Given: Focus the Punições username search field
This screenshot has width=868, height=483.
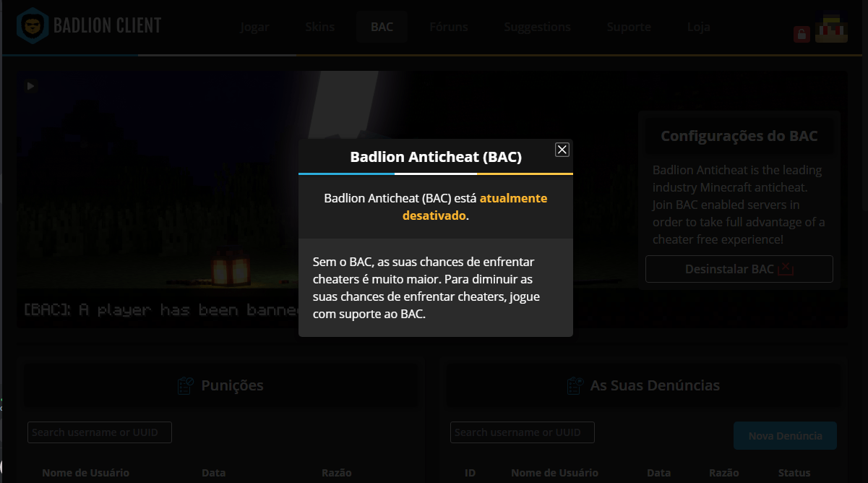Looking at the screenshot, I should tap(100, 432).
